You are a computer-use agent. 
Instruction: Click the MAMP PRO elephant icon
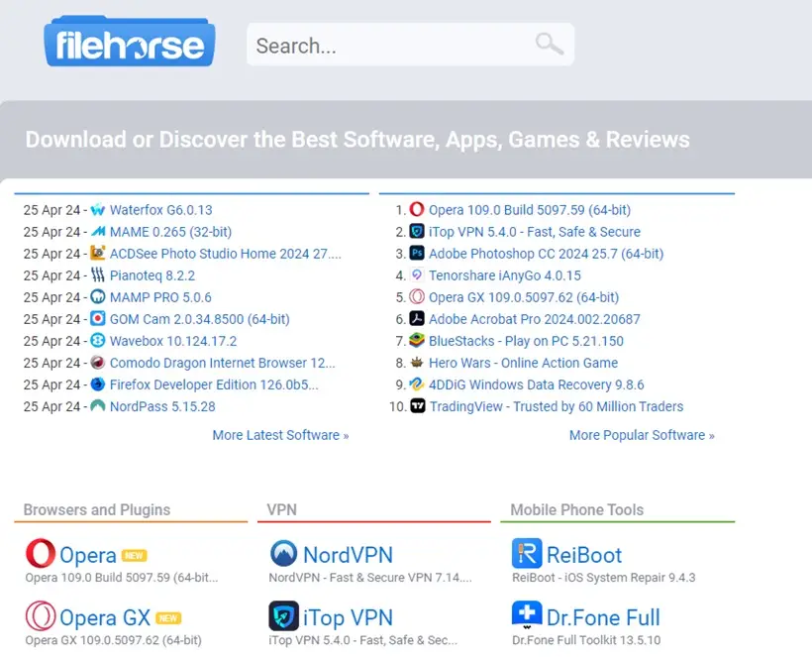98,297
